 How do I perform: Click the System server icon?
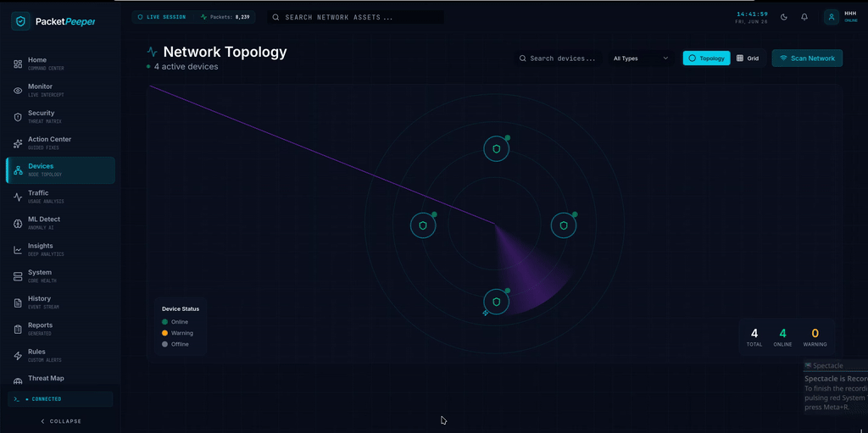[18, 276]
